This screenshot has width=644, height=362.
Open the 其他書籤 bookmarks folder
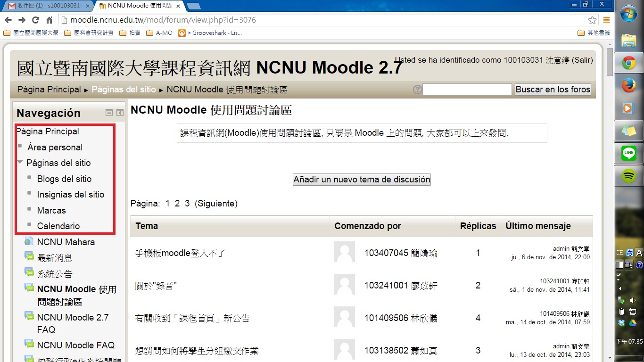pyautogui.click(x=594, y=33)
